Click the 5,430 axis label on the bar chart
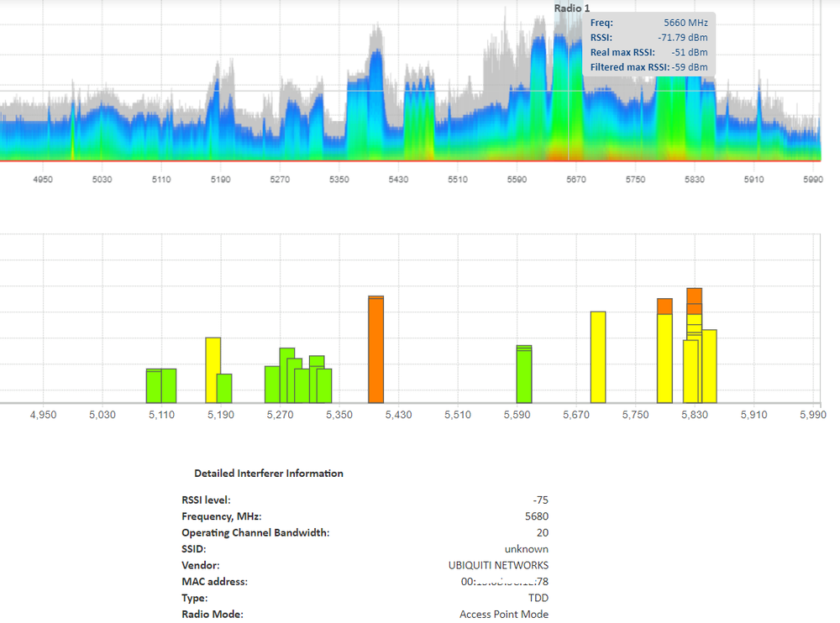The image size is (840, 623). pyautogui.click(x=398, y=414)
